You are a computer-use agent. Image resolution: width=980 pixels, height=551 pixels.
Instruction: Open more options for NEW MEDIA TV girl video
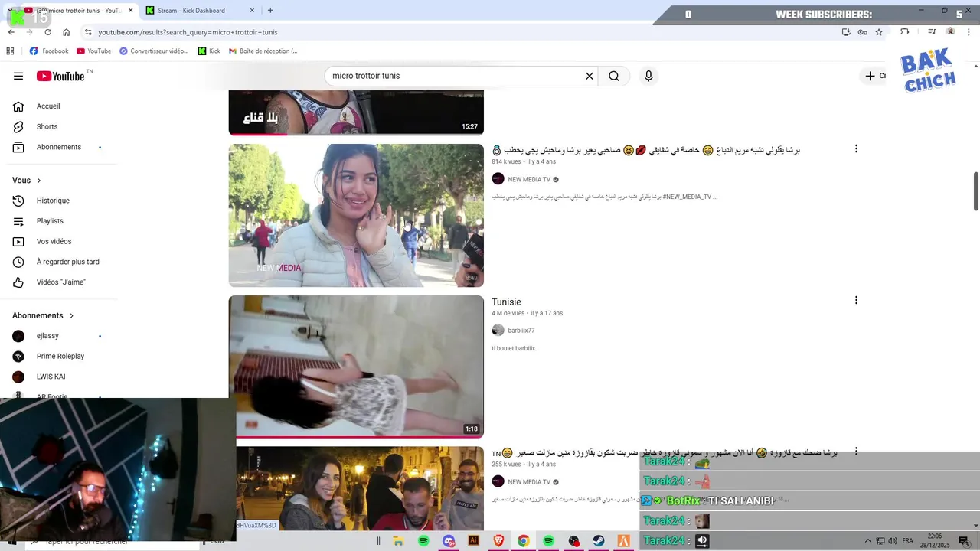[x=856, y=148]
